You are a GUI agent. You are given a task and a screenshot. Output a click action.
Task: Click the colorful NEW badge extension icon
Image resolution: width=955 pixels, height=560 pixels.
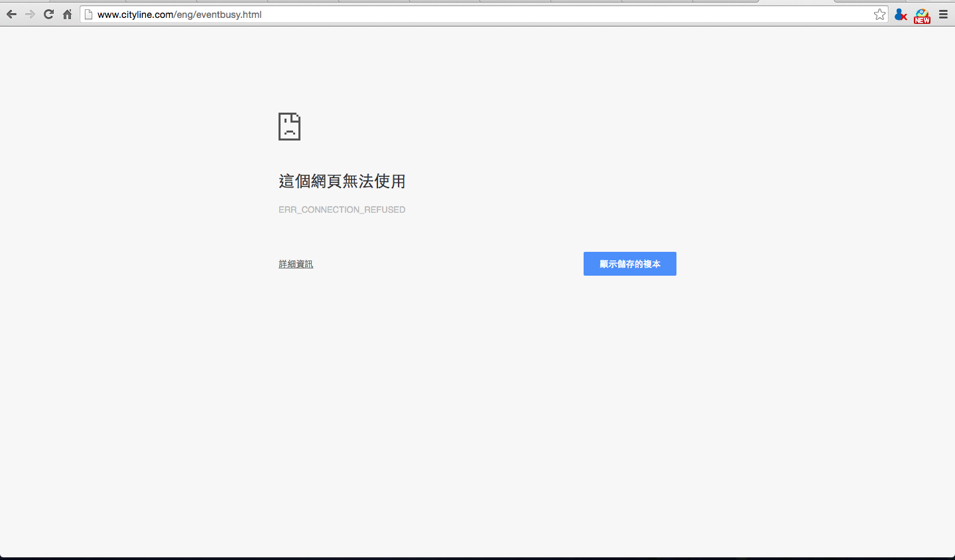point(922,14)
